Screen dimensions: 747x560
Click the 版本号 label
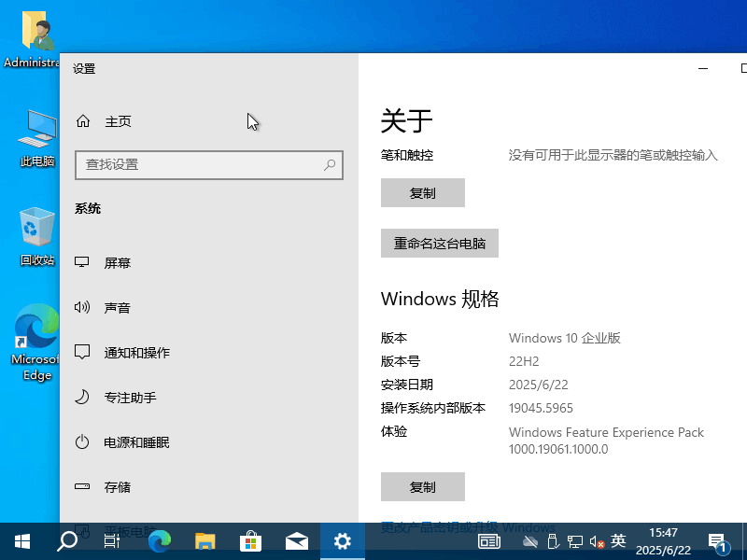pyautogui.click(x=401, y=361)
